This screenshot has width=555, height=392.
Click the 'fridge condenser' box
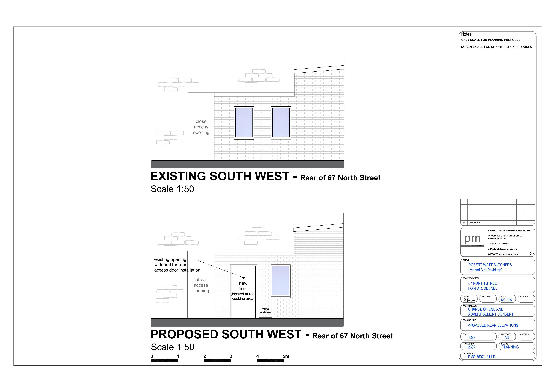point(265,311)
